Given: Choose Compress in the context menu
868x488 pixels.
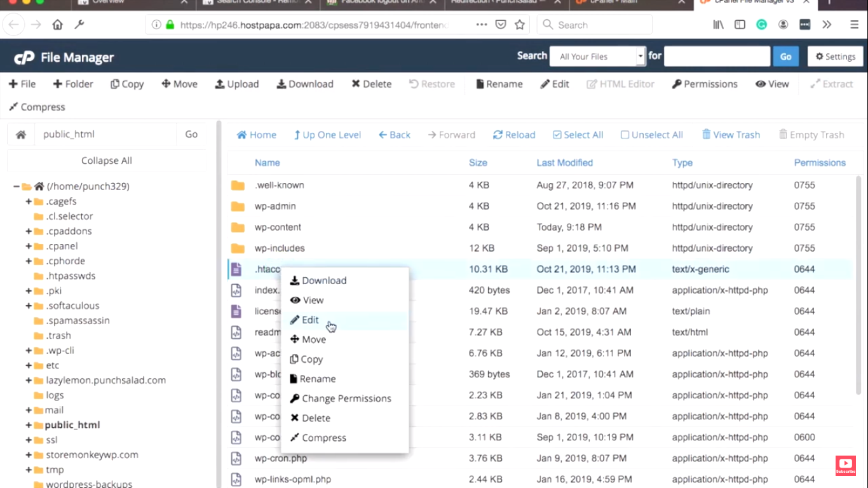Looking at the screenshot, I should (344, 438).
